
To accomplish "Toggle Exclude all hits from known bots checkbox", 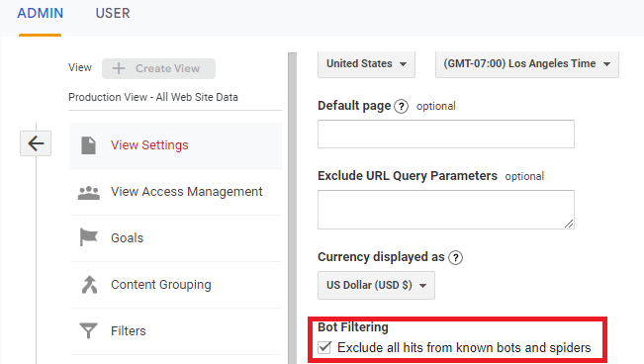I will pos(324,347).
